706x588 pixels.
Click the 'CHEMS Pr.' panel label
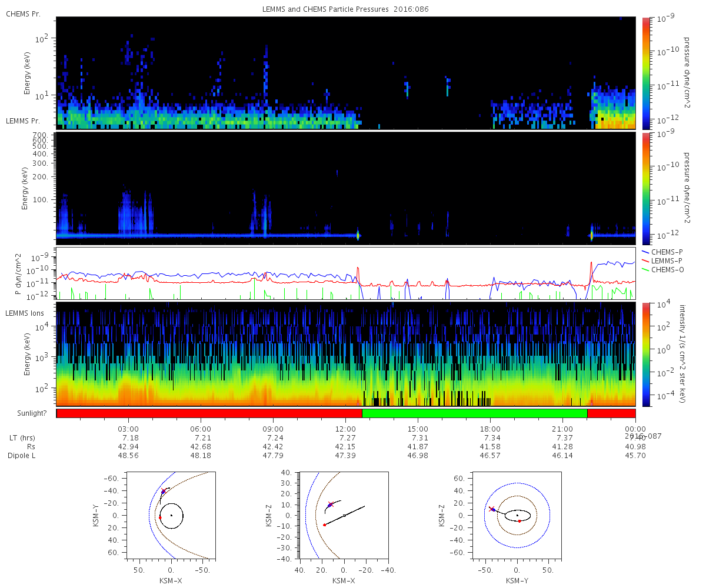[23, 14]
